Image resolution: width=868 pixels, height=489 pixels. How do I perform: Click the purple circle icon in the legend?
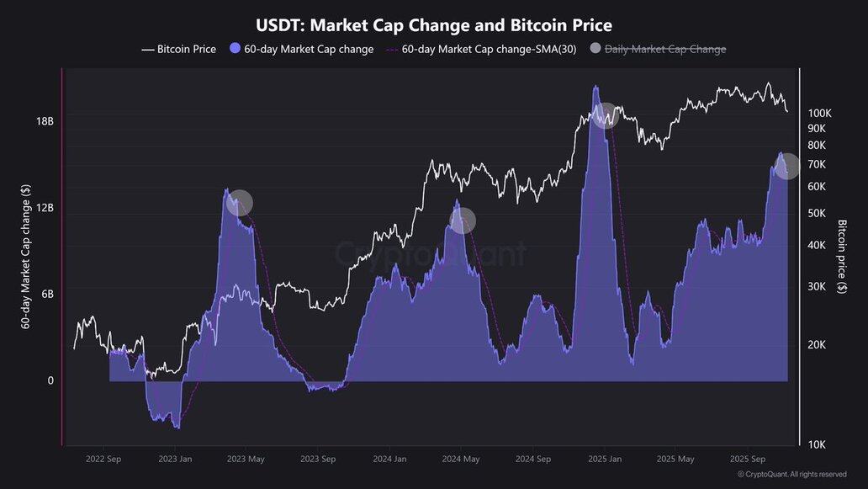click(x=234, y=50)
